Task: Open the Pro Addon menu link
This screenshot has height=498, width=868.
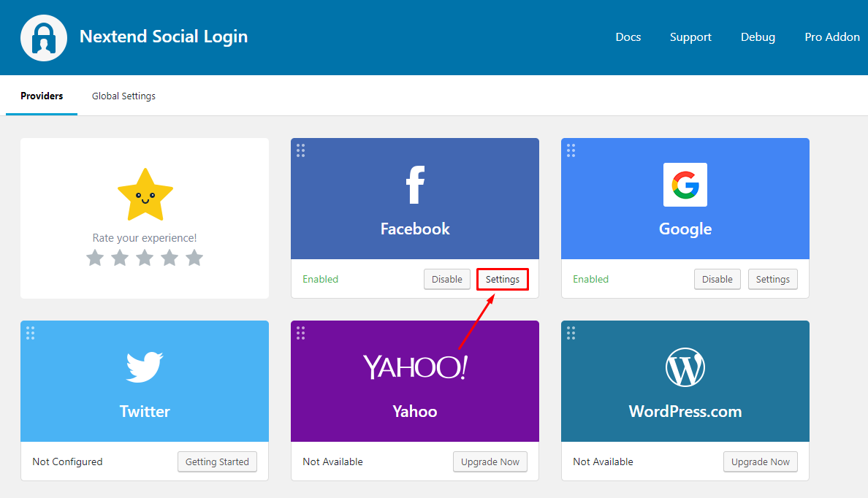Action: (x=832, y=37)
